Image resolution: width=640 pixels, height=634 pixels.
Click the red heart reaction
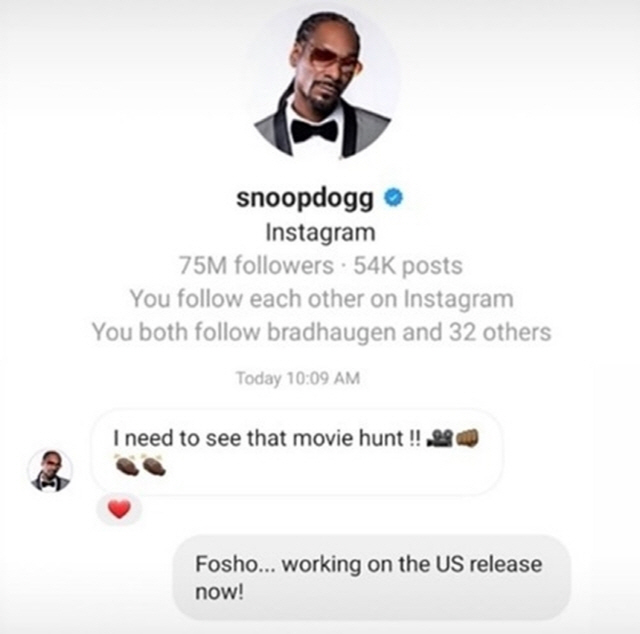click(119, 509)
